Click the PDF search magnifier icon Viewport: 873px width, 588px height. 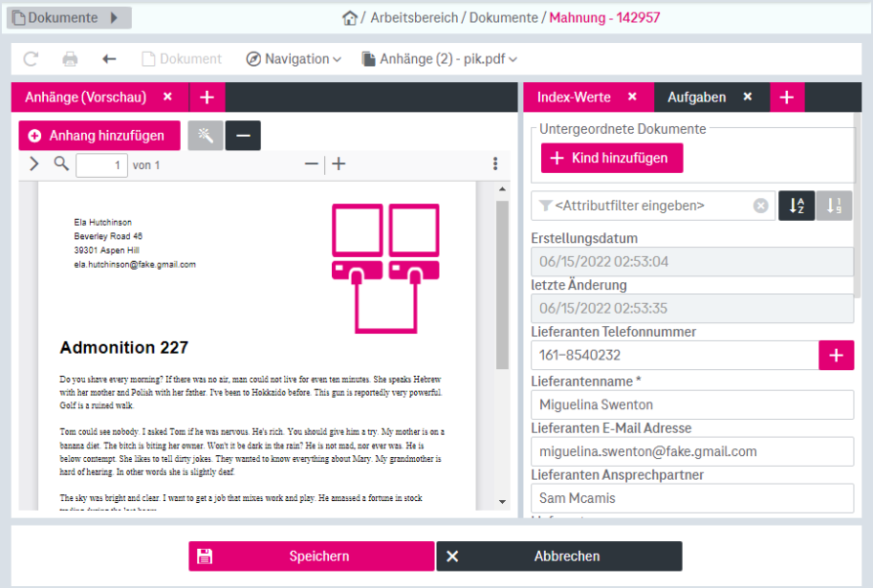62,164
